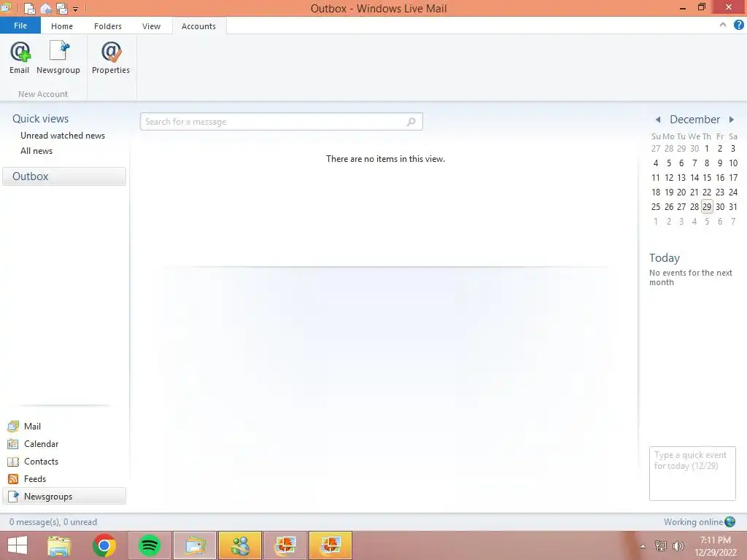Click the magnifier search icon
747x560 pixels.
click(x=411, y=122)
